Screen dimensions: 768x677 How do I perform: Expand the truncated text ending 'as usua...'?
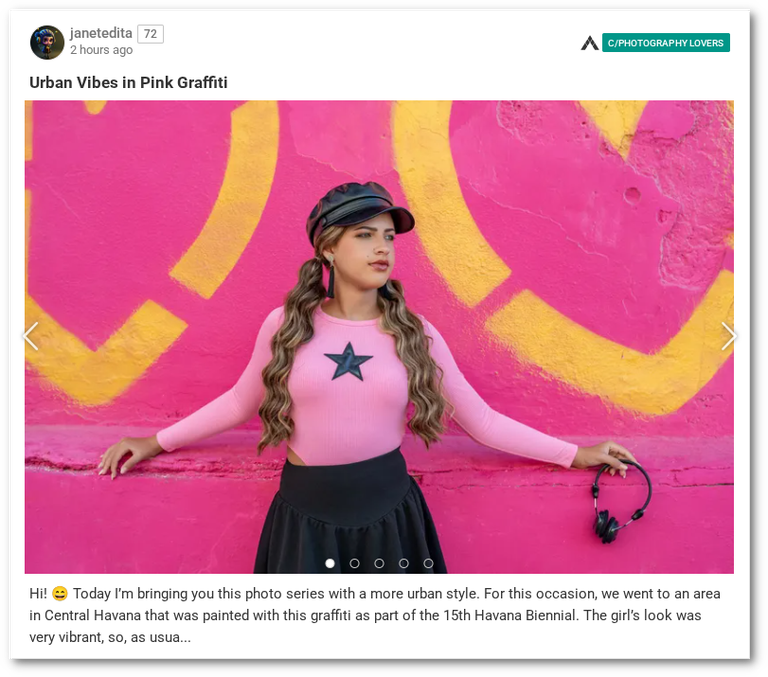coord(161,637)
